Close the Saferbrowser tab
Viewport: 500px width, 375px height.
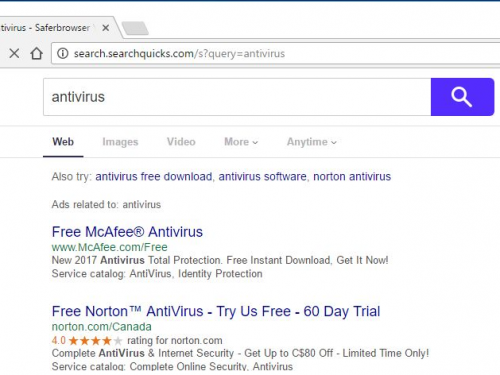tap(106, 28)
